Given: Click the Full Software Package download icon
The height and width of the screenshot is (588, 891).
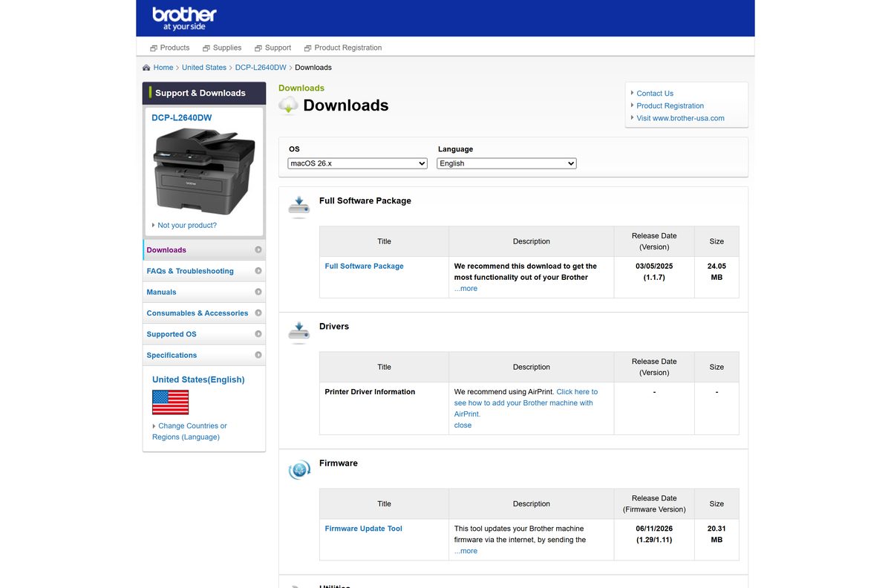Looking at the screenshot, I should pos(298,206).
